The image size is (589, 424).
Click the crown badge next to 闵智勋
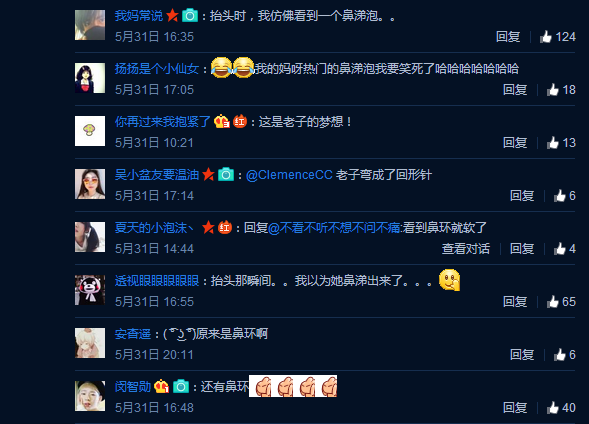click(161, 386)
